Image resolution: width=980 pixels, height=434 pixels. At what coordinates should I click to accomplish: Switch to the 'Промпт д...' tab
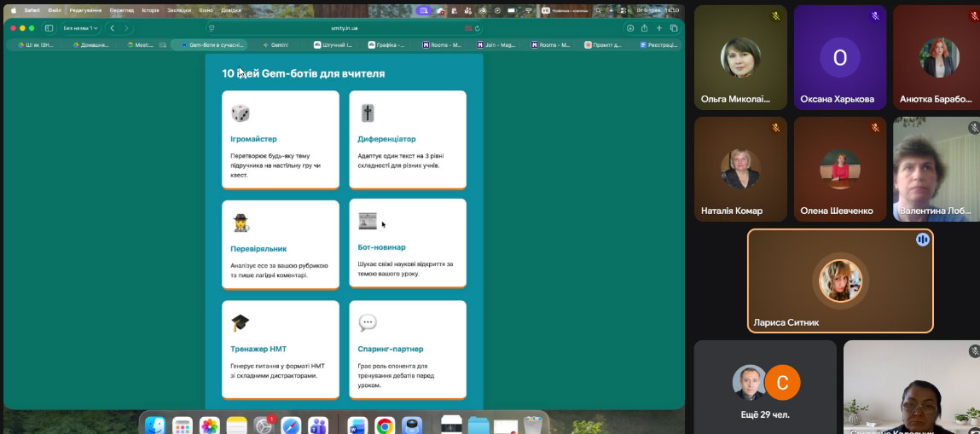pyautogui.click(x=604, y=45)
